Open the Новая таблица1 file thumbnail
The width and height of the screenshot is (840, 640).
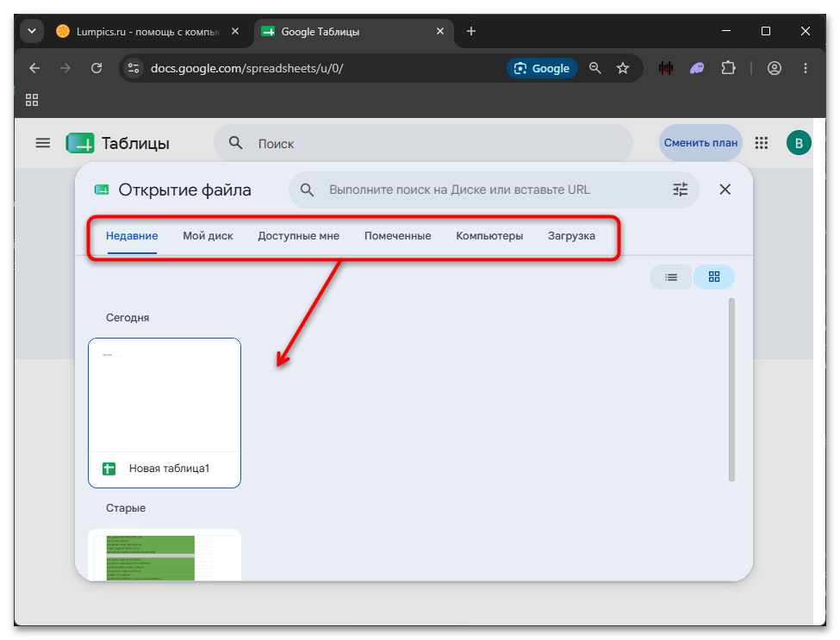point(165,413)
